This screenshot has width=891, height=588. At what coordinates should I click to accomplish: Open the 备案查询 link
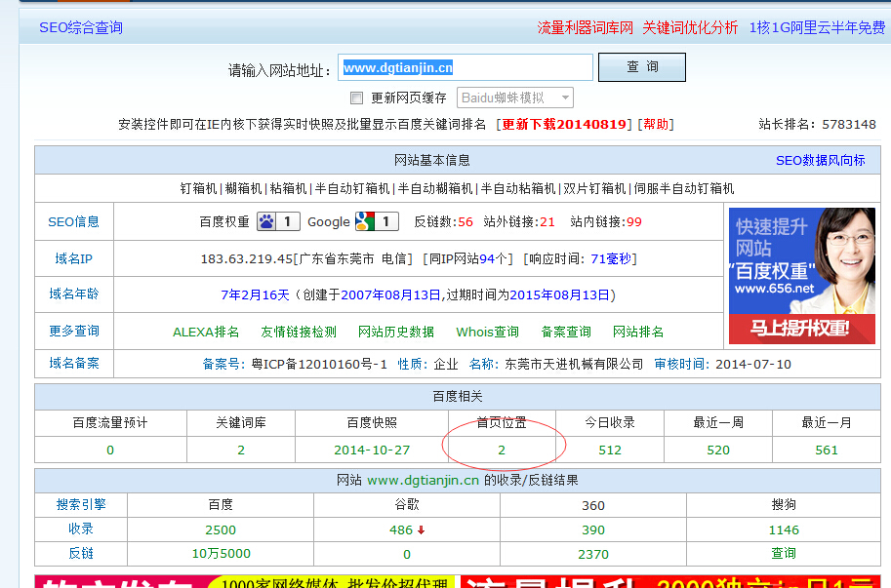coord(566,332)
